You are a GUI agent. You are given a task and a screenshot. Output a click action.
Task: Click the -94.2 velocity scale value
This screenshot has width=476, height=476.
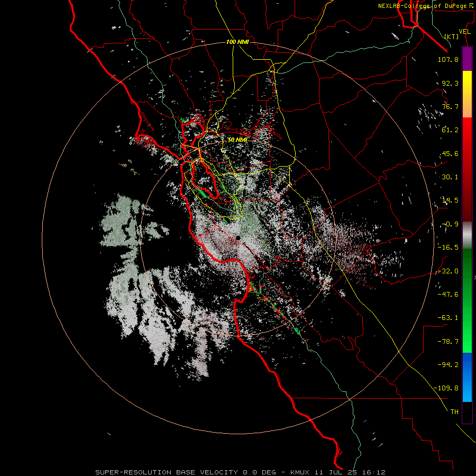click(x=448, y=365)
